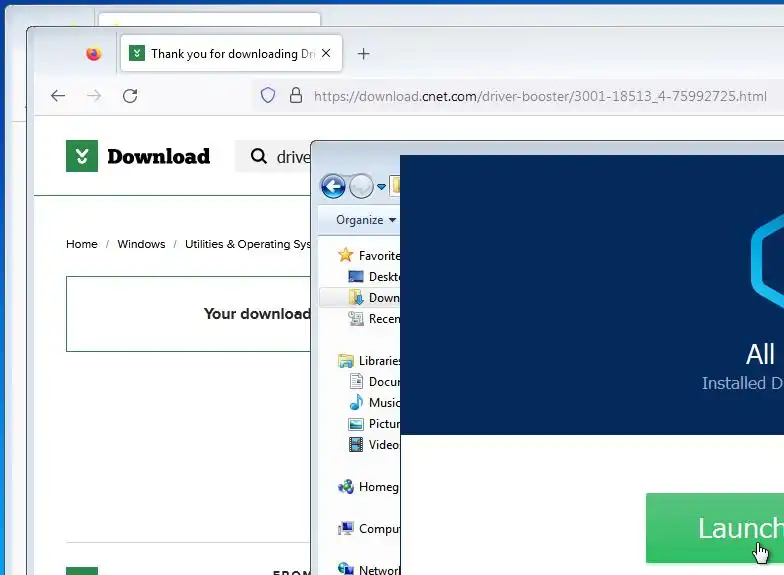Close the 'Thank you for downloading' tab
The height and width of the screenshot is (575, 784).
click(326, 53)
